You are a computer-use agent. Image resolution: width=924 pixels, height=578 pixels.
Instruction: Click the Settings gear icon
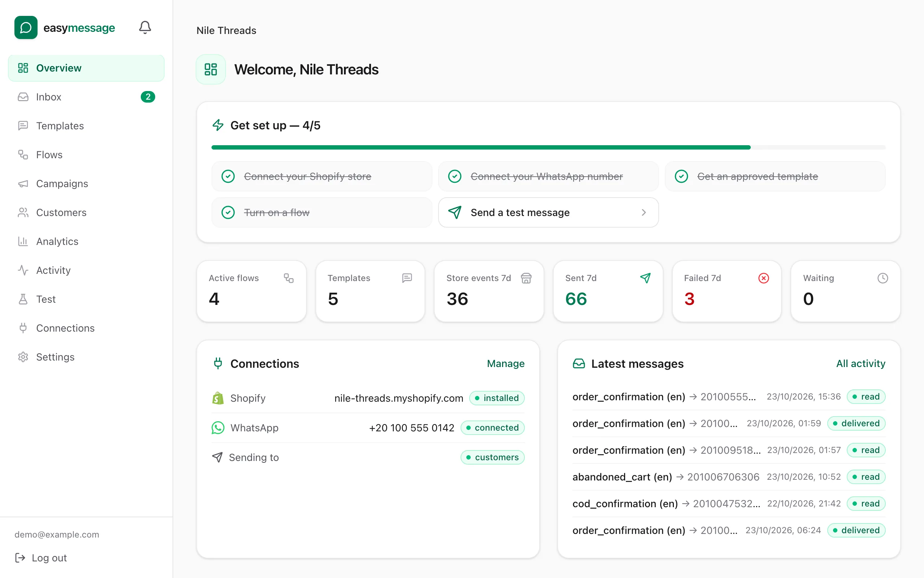tap(23, 357)
